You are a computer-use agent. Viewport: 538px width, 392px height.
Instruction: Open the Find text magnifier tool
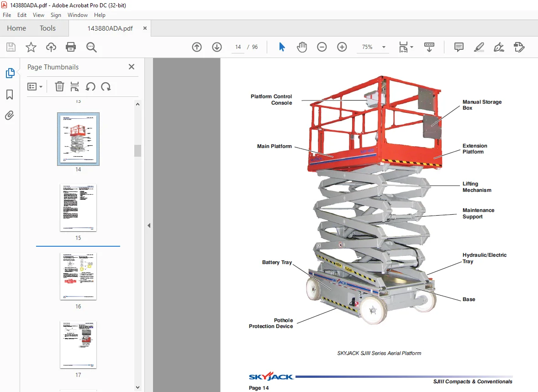point(91,47)
